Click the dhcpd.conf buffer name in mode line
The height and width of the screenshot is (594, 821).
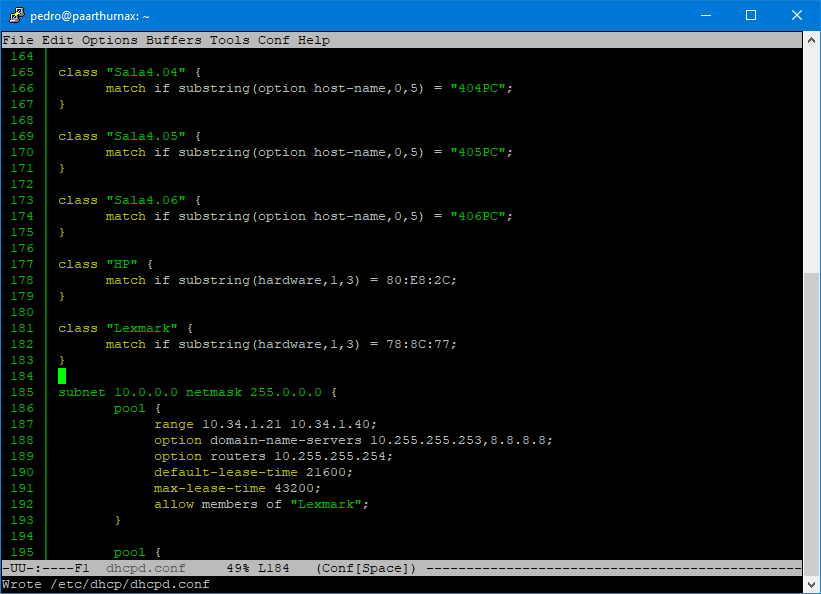[144, 567]
